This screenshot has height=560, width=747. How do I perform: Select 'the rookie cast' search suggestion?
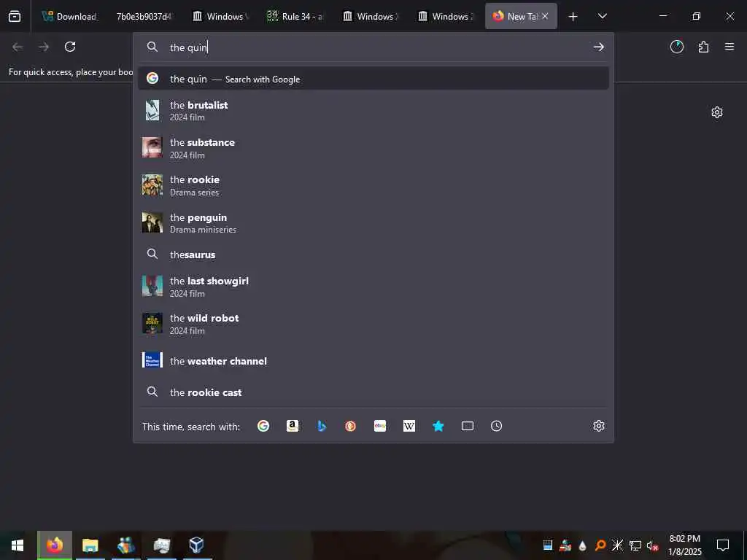pyautogui.click(x=373, y=392)
